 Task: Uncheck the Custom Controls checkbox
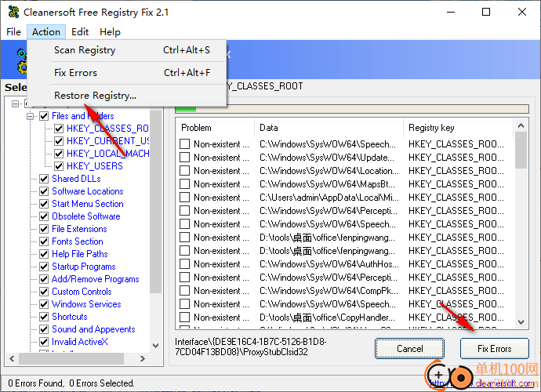44,292
